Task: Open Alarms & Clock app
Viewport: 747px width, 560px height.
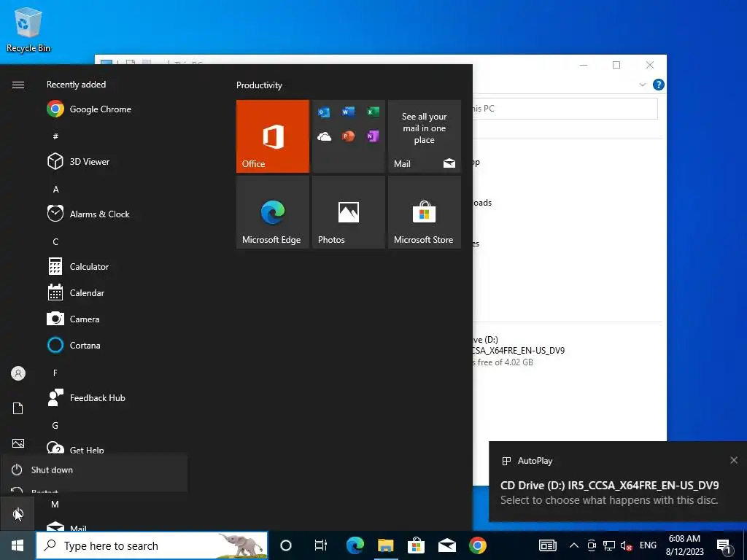Action: pos(88,214)
